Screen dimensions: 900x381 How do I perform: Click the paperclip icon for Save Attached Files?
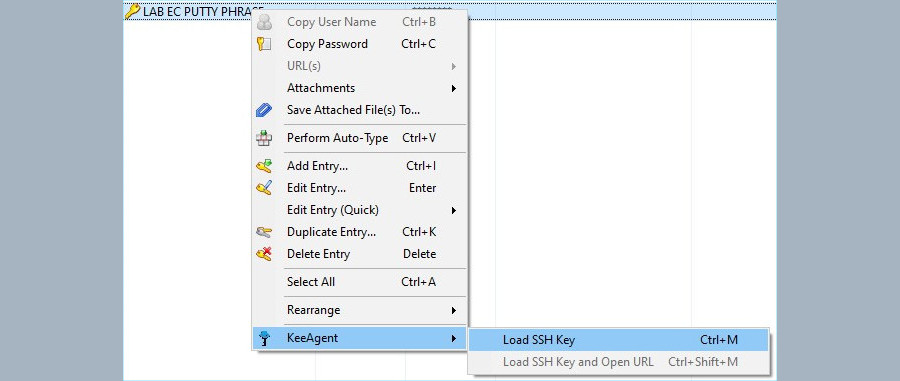264,110
